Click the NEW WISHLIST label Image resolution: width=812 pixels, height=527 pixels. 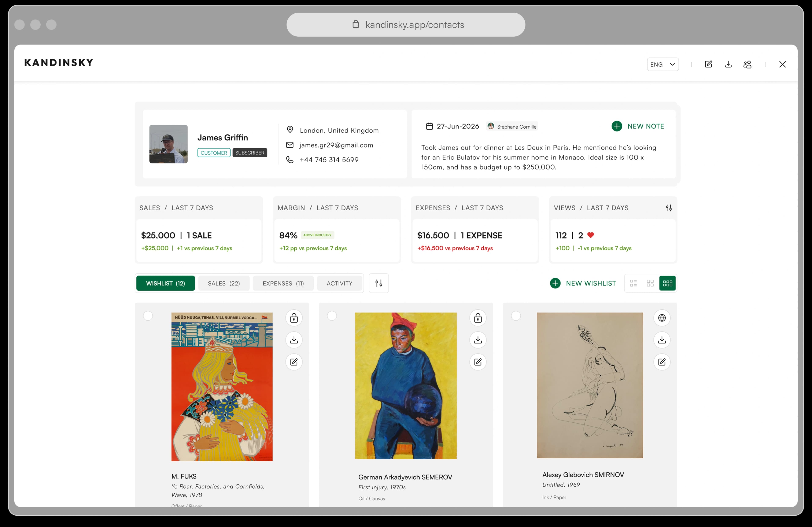pos(591,283)
